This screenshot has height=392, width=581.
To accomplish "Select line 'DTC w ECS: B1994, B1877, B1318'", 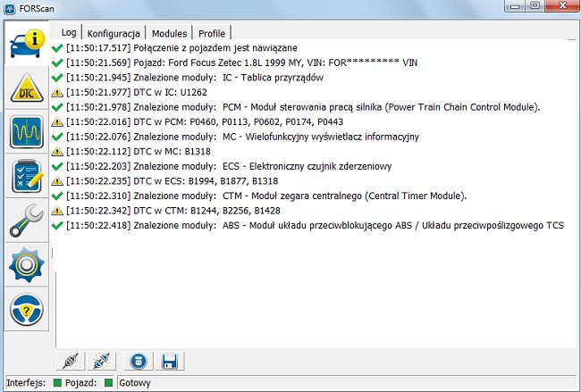I will click(172, 181).
